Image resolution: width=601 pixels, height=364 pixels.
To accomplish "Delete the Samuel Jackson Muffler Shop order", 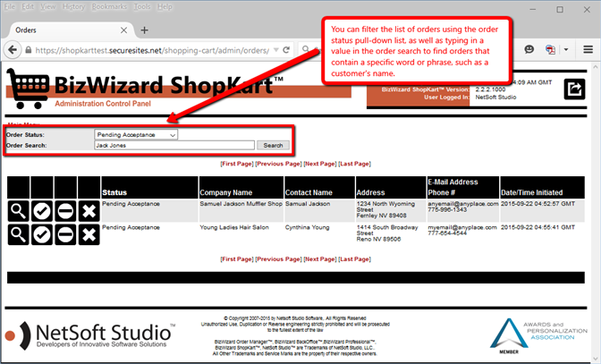I will [x=89, y=211].
